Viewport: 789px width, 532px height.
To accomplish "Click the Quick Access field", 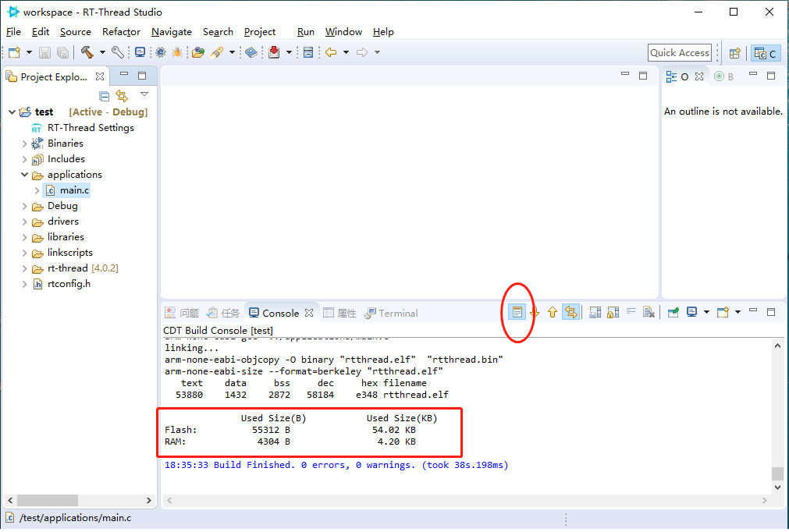I will pyautogui.click(x=680, y=53).
